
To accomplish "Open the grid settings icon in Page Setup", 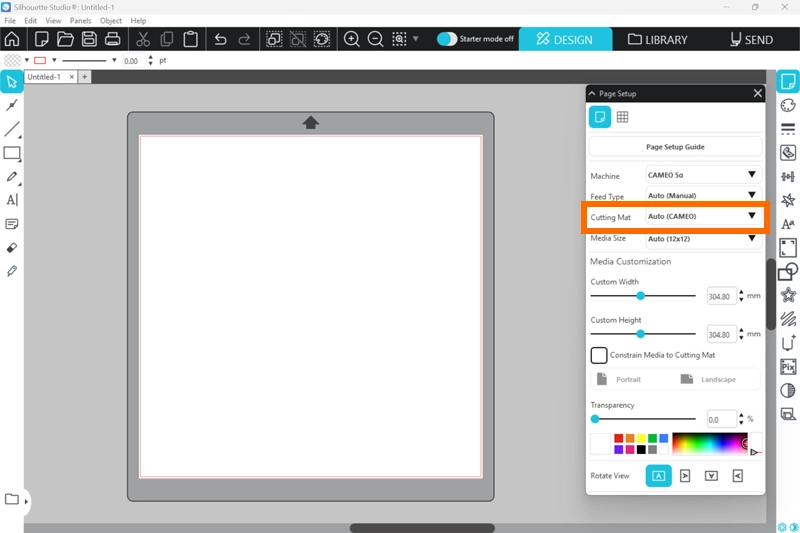I will point(622,117).
